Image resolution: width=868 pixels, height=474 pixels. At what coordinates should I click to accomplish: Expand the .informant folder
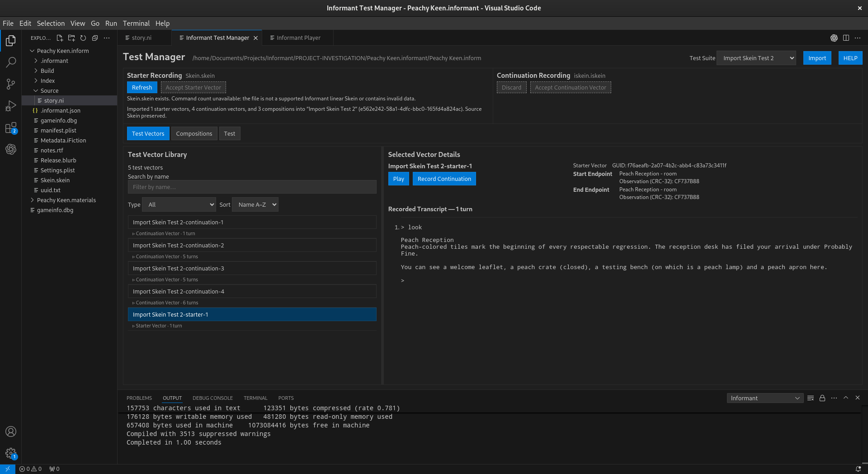(x=54, y=61)
